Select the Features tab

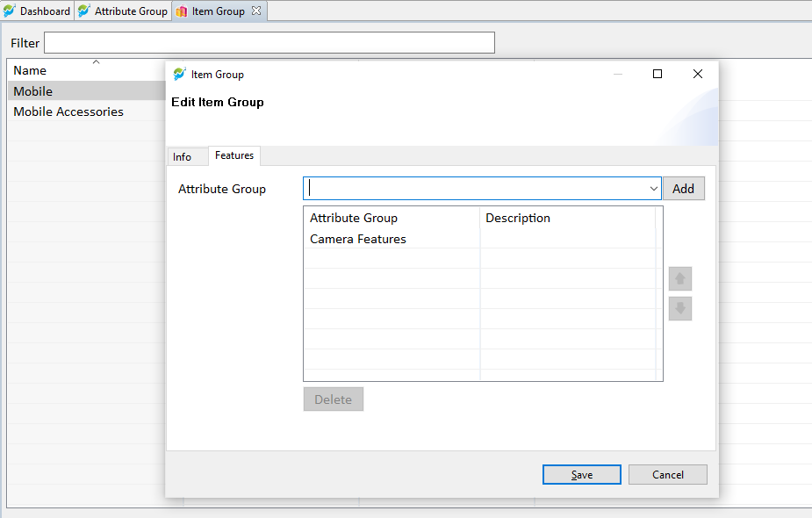(x=234, y=155)
